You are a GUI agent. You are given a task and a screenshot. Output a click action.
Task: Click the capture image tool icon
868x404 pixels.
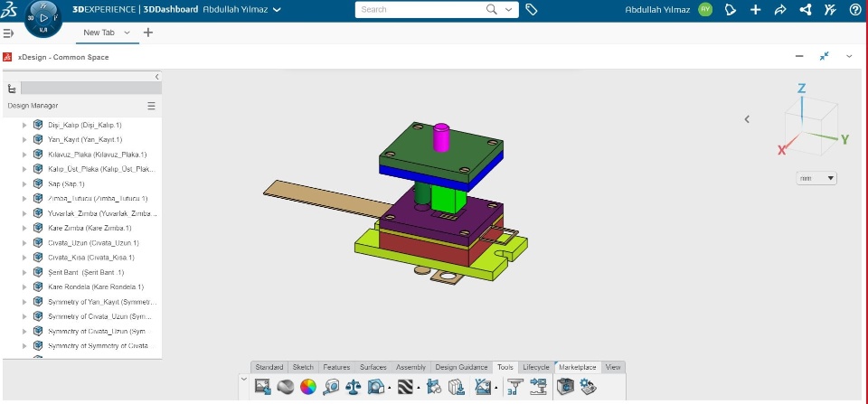pos(263,386)
